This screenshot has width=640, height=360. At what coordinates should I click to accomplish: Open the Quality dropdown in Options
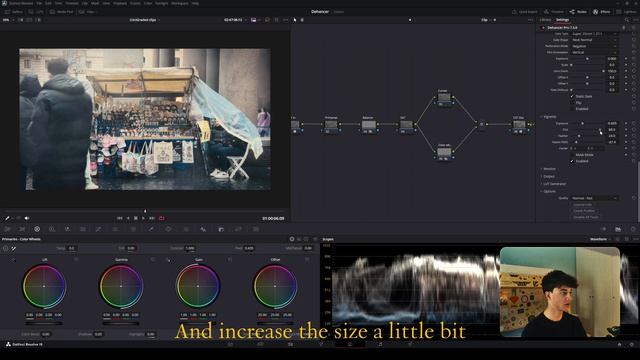pos(594,198)
